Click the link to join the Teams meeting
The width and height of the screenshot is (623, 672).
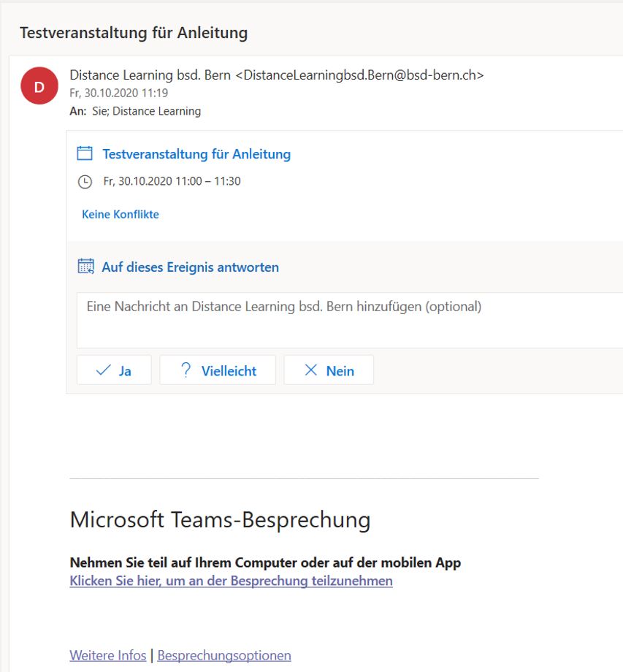click(231, 581)
